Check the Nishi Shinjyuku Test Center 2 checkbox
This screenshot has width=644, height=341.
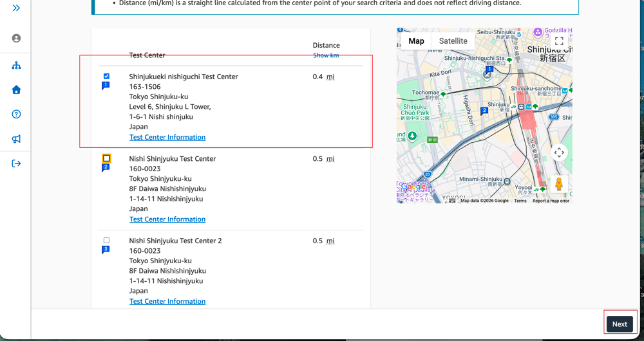[106, 240]
